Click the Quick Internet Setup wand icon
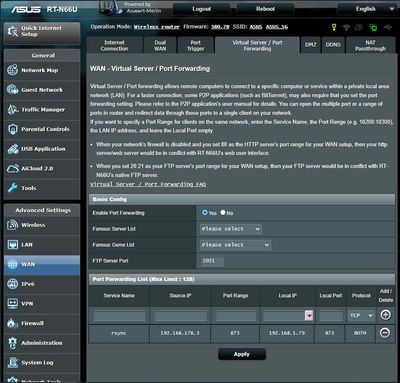The width and height of the screenshot is (400, 383). [x=13, y=31]
